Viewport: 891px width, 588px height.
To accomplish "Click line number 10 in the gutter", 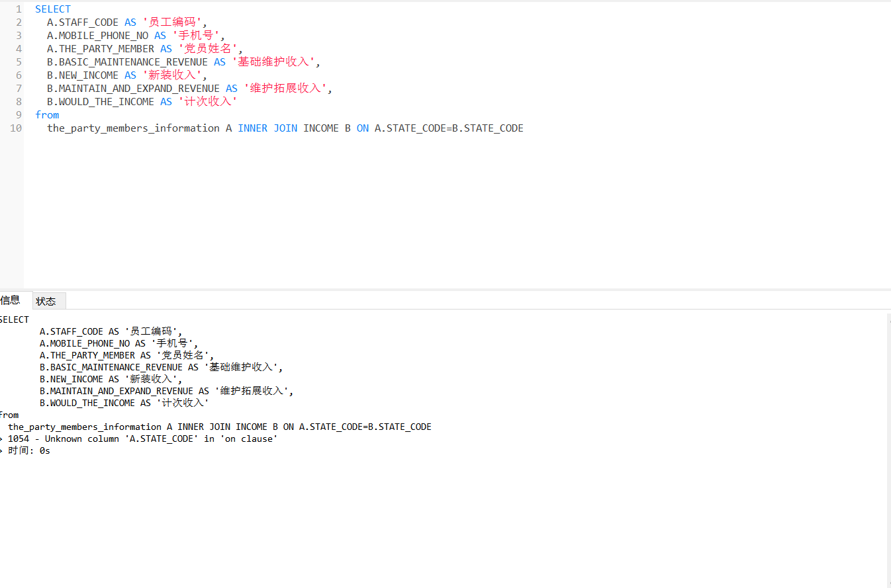I will click(16, 128).
